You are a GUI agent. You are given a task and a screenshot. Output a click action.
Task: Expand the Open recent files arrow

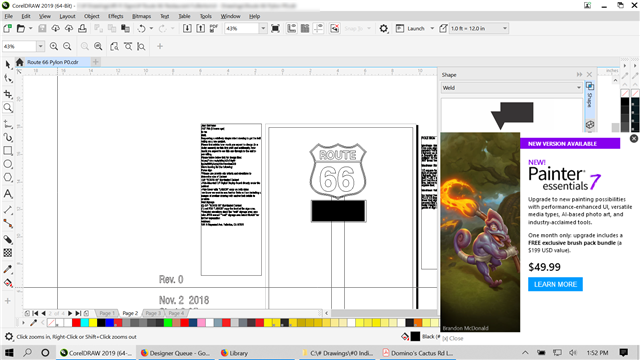(30, 29)
